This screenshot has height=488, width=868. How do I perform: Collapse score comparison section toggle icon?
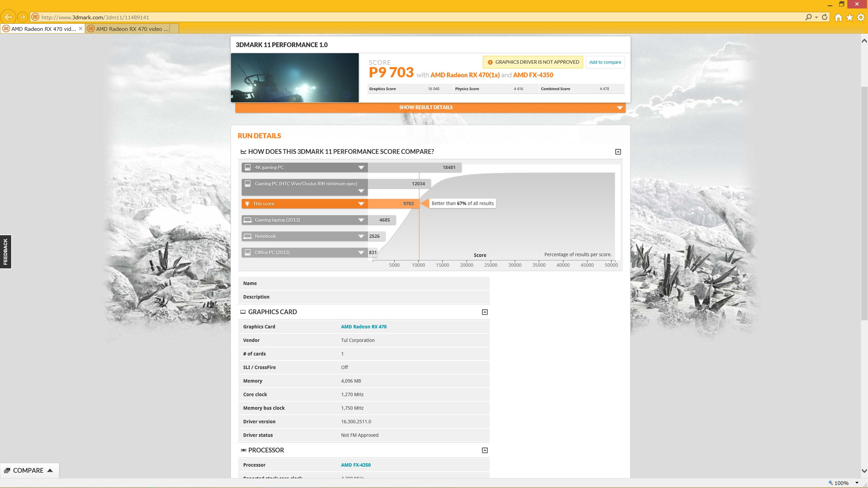pos(618,152)
